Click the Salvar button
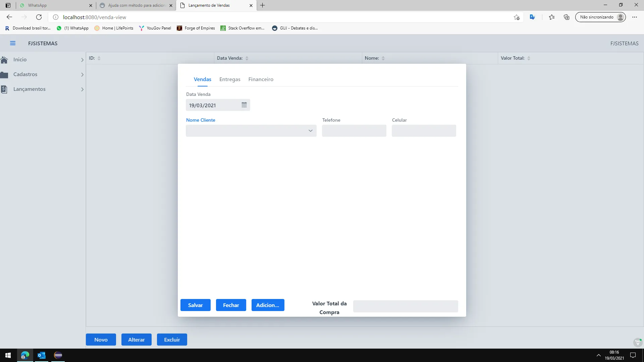644x362 pixels. pos(195,305)
